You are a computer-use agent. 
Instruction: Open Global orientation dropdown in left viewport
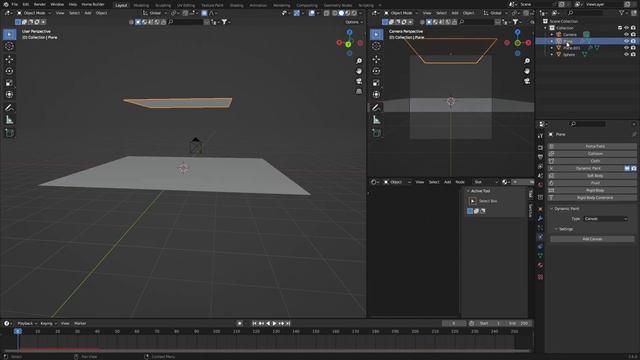click(x=154, y=13)
